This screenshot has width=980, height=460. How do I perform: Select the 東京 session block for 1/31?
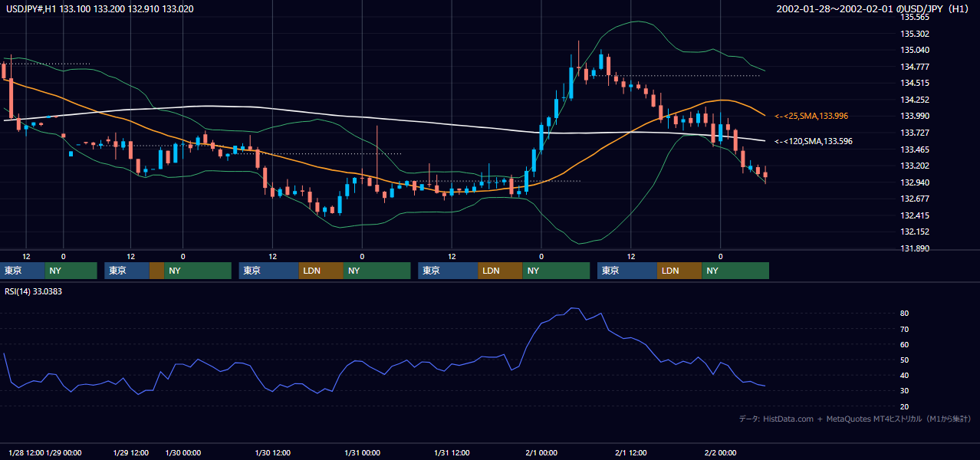(448, 271)
